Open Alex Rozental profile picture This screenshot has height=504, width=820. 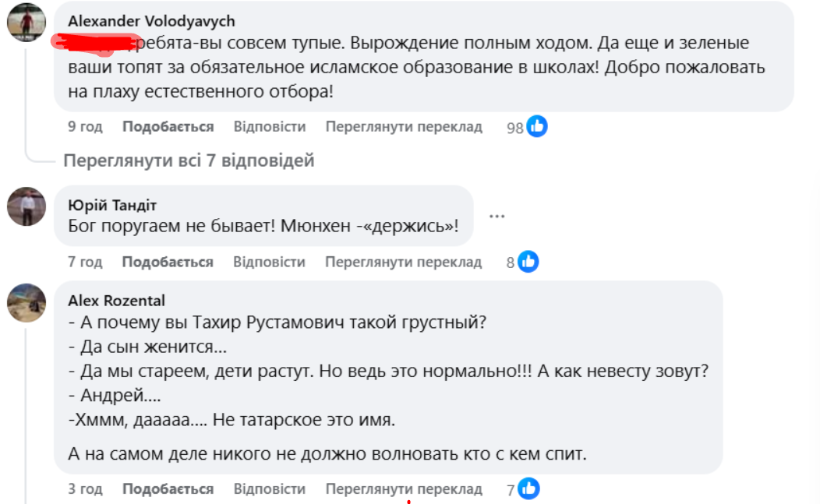click(27, 303)
